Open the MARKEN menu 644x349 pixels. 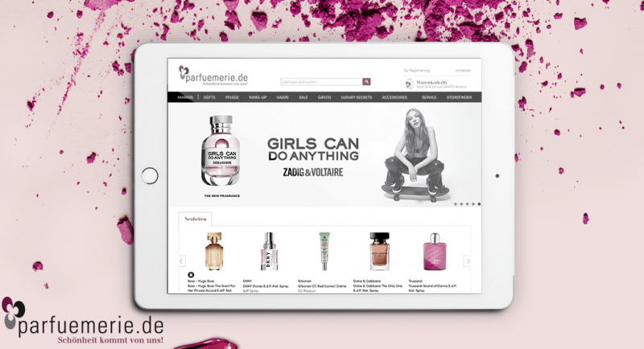185,97
